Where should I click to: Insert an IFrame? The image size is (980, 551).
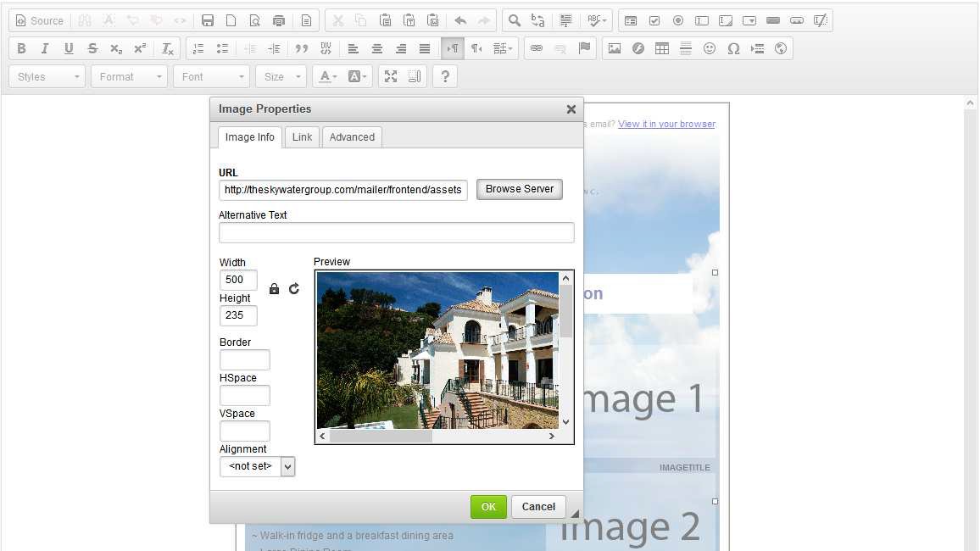pyautogui.click(x=781, y=48)
